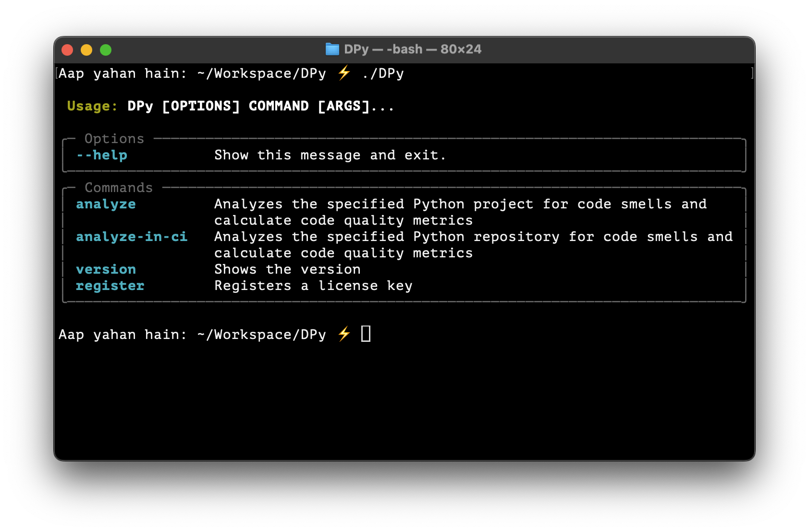Click the blue folder icon in title bar

click(332, 49)
